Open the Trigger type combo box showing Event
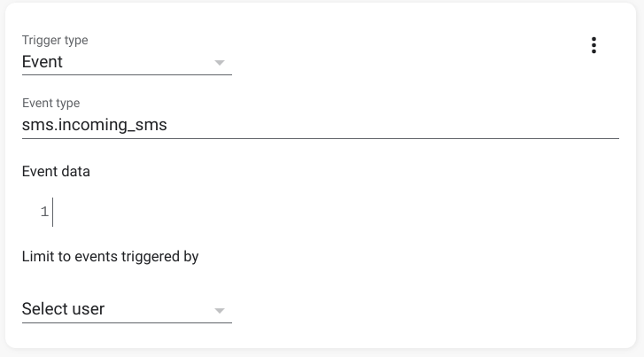The width and height of the screenshot is (644, 357). coord(126,62)
